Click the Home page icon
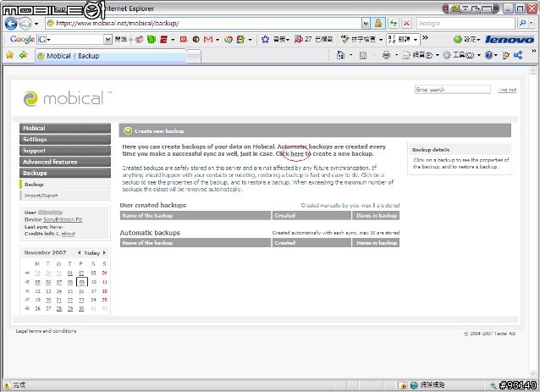Viewport: 540px width, 392px height. click(340, 55)
